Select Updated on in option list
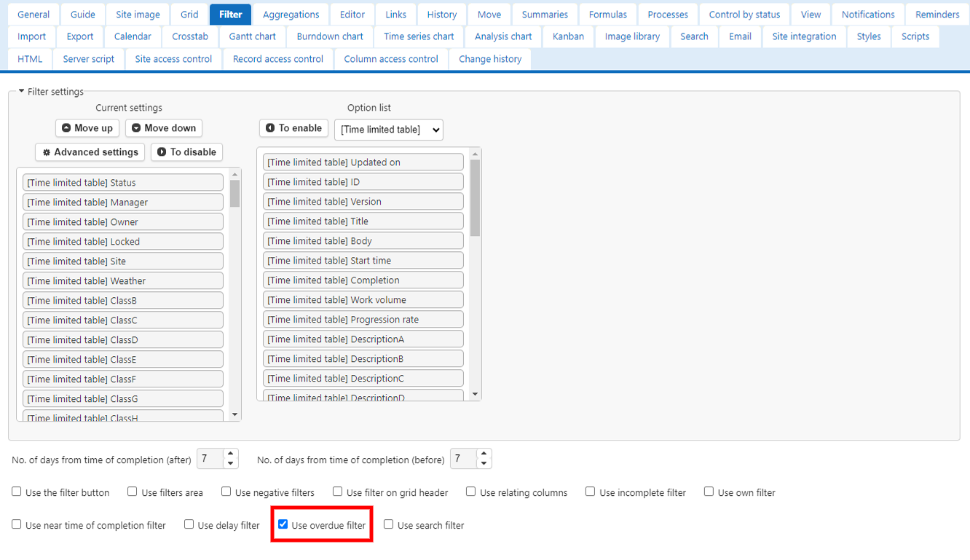The width and height of the screenshot is (970, 560). [363, 162]
